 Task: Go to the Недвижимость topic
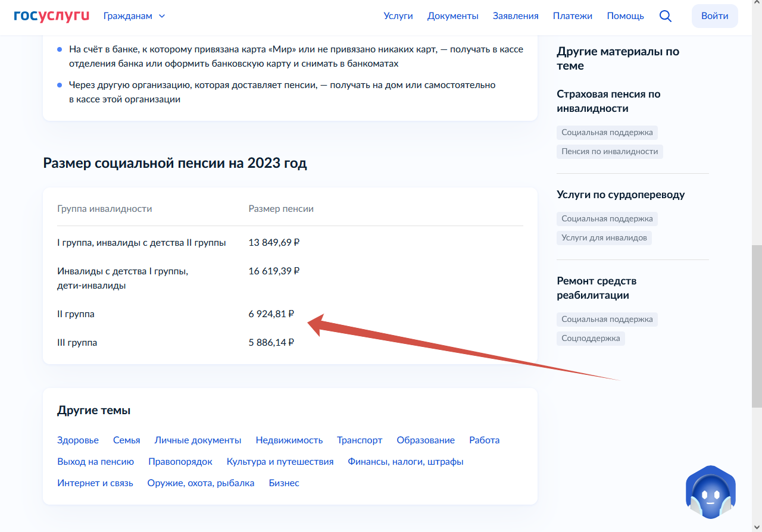point(289,440)
